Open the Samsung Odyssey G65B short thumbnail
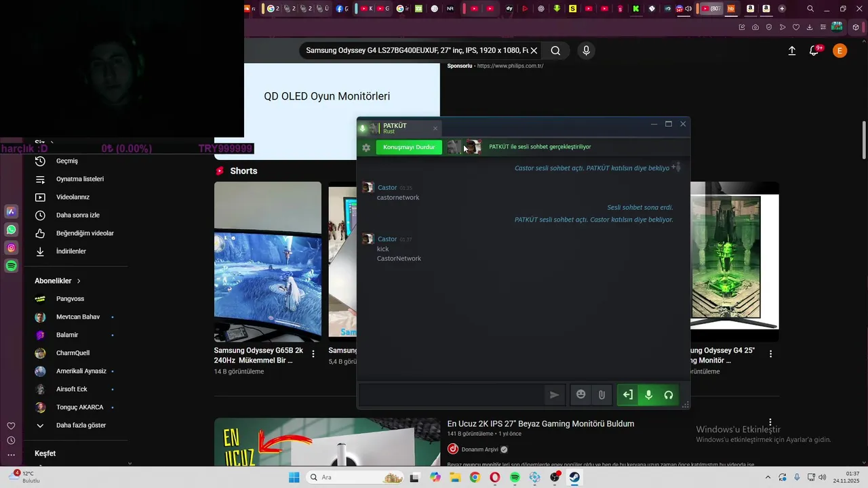Screen dimensions: 868x488 [x=268, y=262]
